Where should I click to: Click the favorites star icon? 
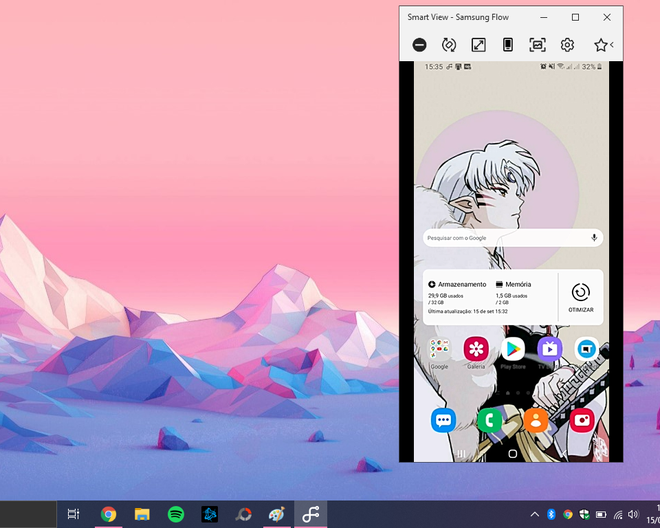point(601,45)
